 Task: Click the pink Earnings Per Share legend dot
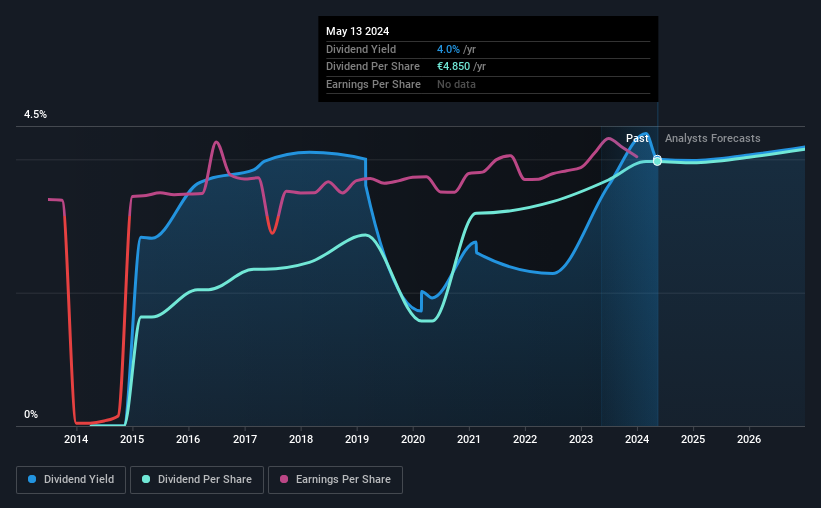(x=284, y=479)
